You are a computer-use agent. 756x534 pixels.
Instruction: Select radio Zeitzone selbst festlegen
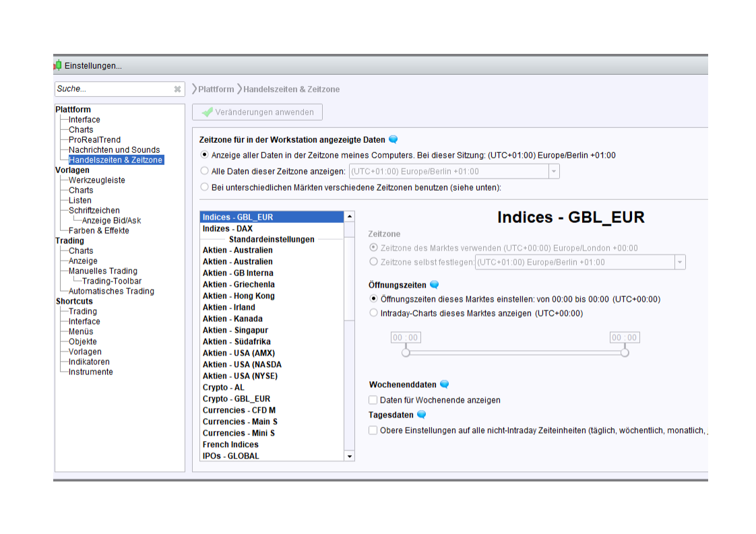[x=373, y=262]
